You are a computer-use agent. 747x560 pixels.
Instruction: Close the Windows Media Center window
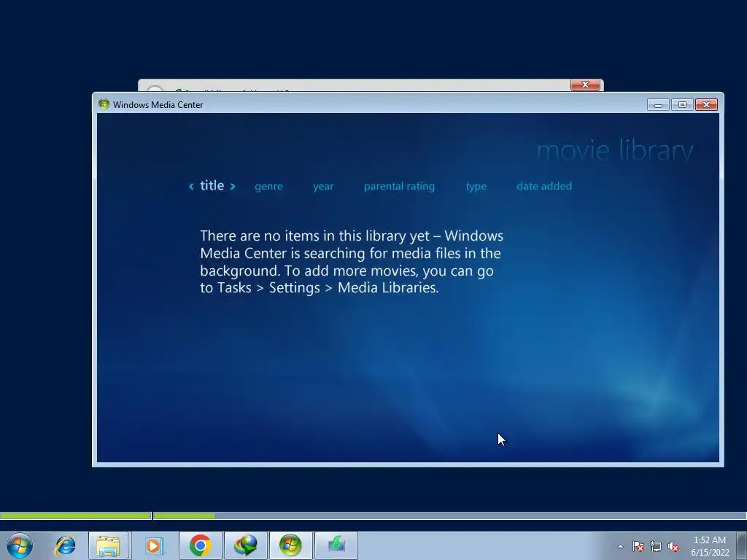pos(706,105)
